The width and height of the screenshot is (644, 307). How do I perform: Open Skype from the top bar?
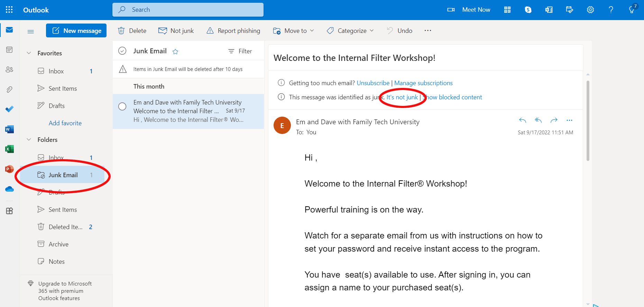(x=528, y=10)
